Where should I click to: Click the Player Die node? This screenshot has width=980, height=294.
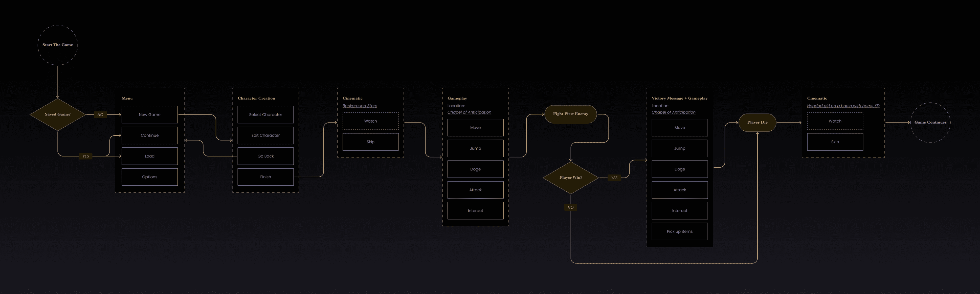coord(757,122)
